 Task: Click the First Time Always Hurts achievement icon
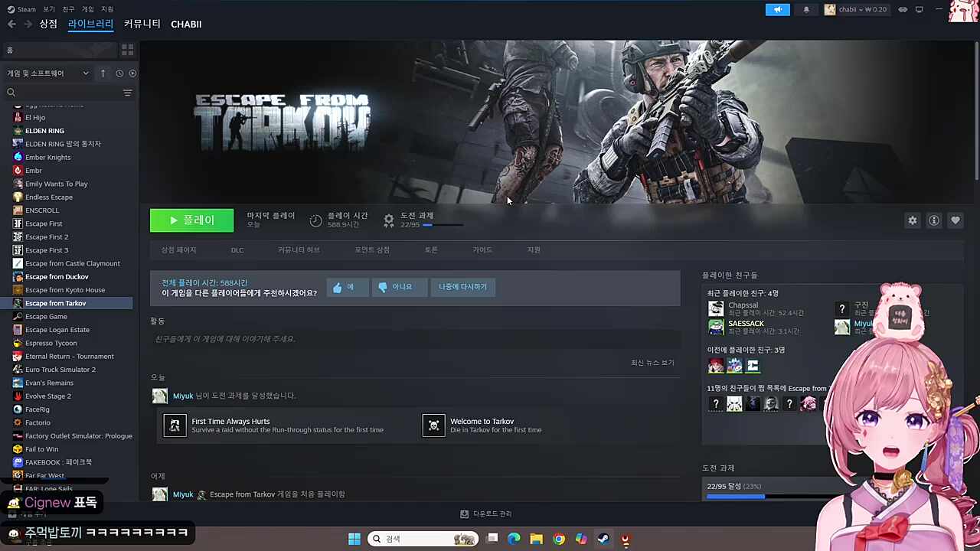pos(175,425)
